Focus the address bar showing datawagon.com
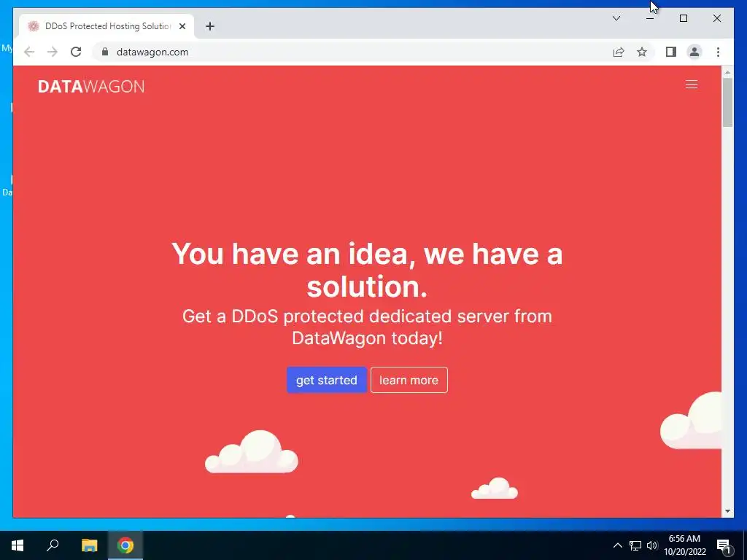 (x=352, y=52)
